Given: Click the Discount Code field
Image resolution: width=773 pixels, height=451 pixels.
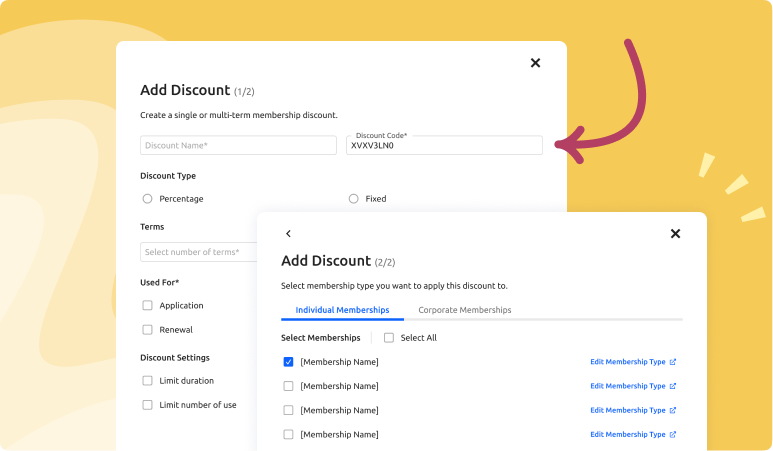Looking at the screenshot, I should 444,146.
